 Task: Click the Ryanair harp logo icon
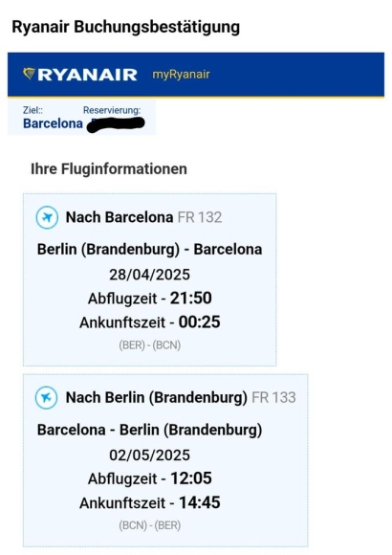[x=29, y=74]
